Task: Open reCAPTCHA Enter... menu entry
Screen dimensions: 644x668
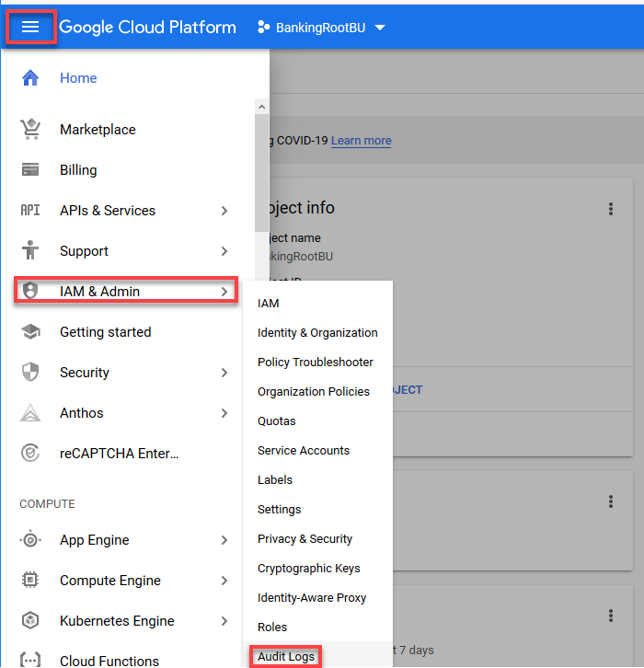Action: [x=120, y=454]
